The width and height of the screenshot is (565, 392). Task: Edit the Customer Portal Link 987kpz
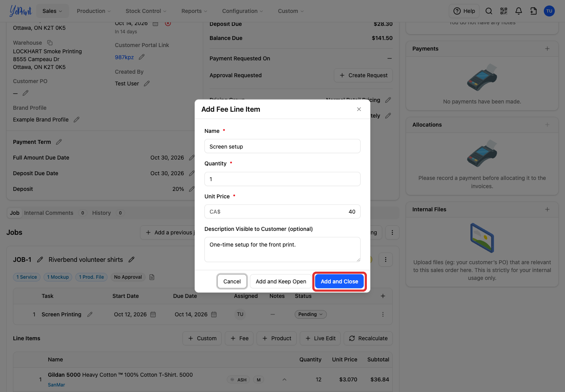pyautogui.click(x=142, y=57)
